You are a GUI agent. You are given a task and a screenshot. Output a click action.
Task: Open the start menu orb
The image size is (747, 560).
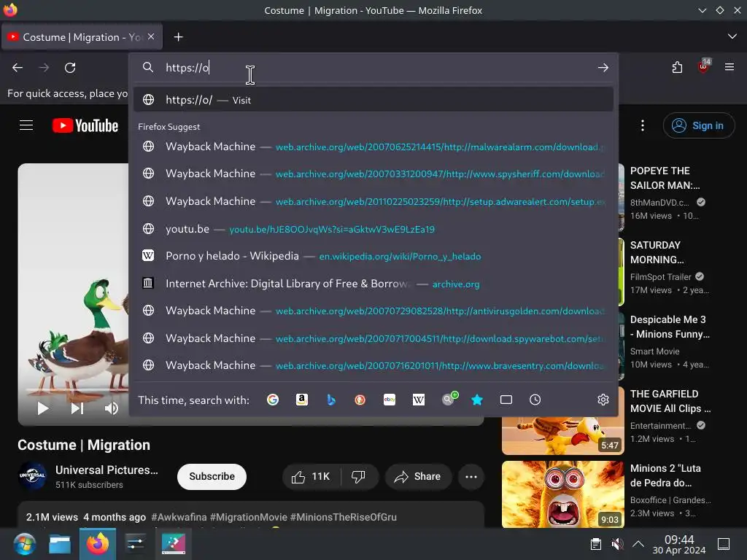[x=24, y=544]
